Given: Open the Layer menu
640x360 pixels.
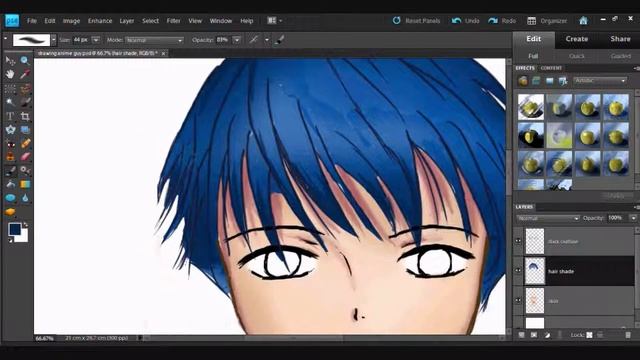Looking at the screenshot, I should pyautogui.click(x=127, y=21).
